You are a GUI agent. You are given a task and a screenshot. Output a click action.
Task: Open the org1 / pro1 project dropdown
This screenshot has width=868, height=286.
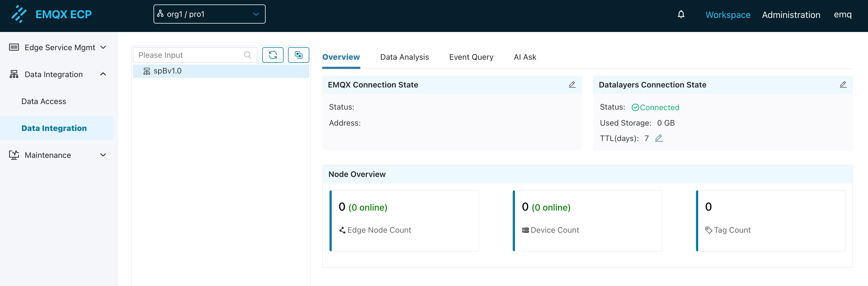pyautogui.click(x=209, y=14)
